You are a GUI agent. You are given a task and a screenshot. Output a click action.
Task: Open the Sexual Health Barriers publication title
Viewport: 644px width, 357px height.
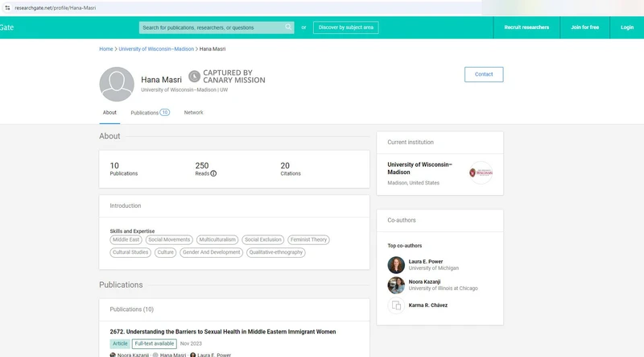[x=223, y=331]
